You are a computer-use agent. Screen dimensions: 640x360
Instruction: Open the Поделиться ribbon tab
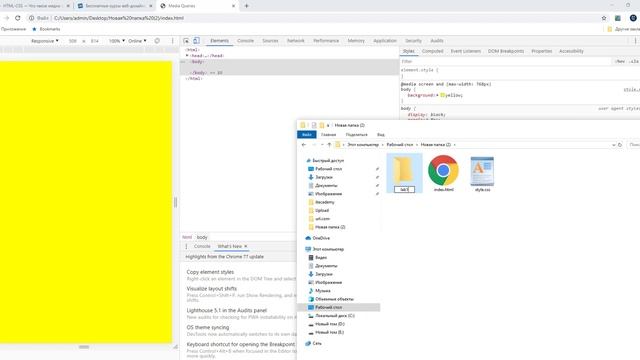point(356,135)
